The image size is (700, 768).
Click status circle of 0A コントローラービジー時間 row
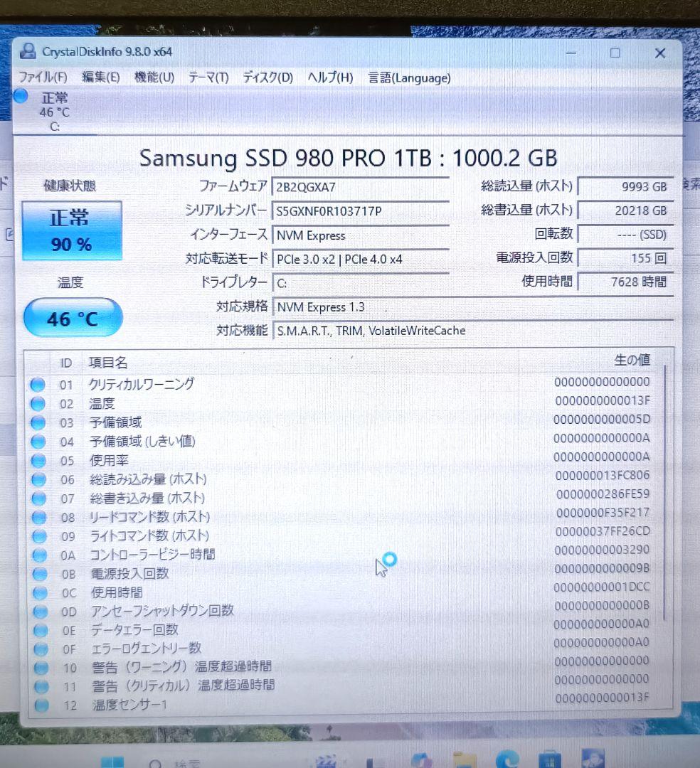(x=40, y=555)
